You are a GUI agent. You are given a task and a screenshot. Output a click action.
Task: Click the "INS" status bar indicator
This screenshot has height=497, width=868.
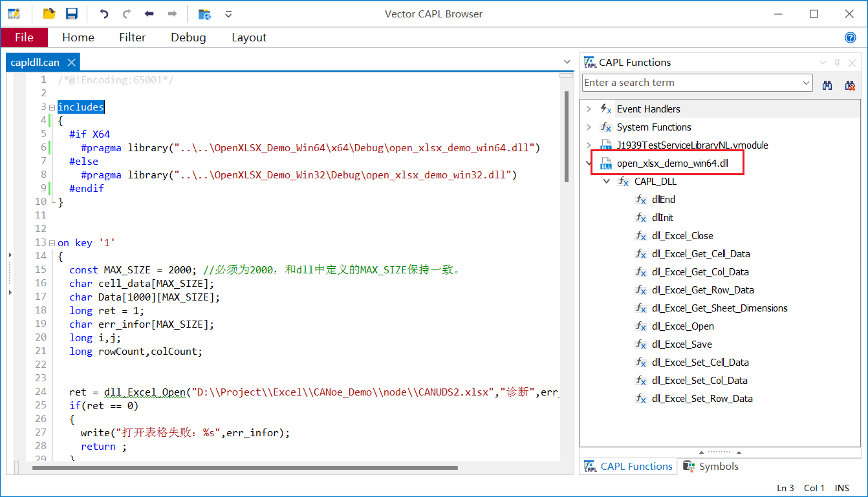[842, 488]
